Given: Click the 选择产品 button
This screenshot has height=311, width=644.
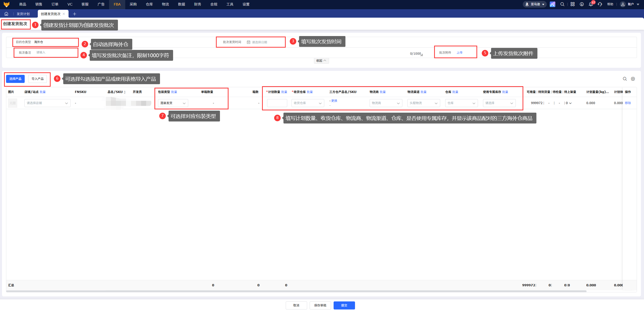Looking at the screenshot, I should pyautogui.click(x=15, y=79).
